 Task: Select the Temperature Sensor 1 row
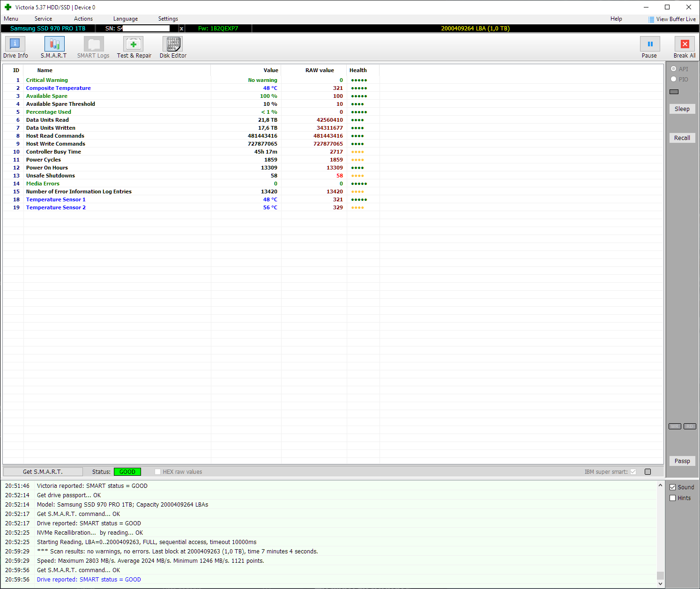pyautogui.click(x=333, y=199)
